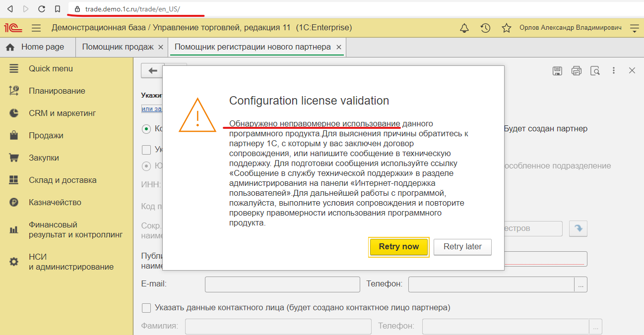644x335 pixels.
Task: Open the settings lines icon after the user name
Action: (634, 28)
